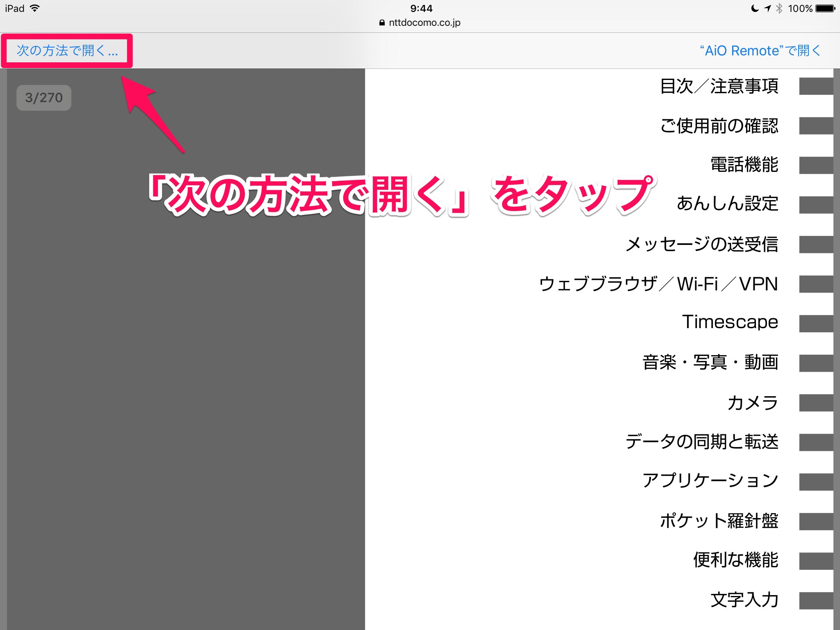Open the '目次／注意事項' contents entry

point(719,87)
